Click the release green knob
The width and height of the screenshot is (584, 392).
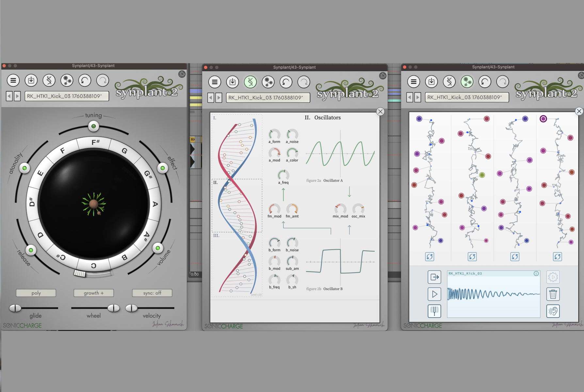click(x=31, y=250)
